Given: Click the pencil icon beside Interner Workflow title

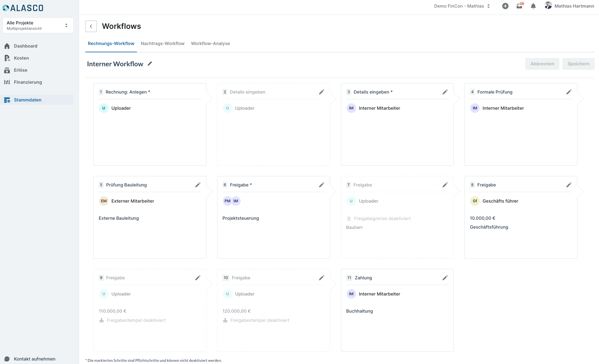Looking at the screenshot, I should click(150, 64).
